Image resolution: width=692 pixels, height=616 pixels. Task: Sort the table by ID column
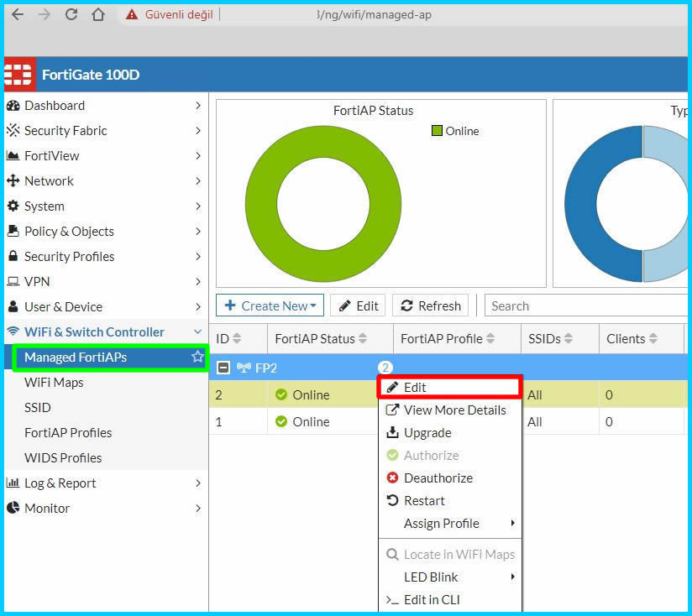click(x=237, y=339)
